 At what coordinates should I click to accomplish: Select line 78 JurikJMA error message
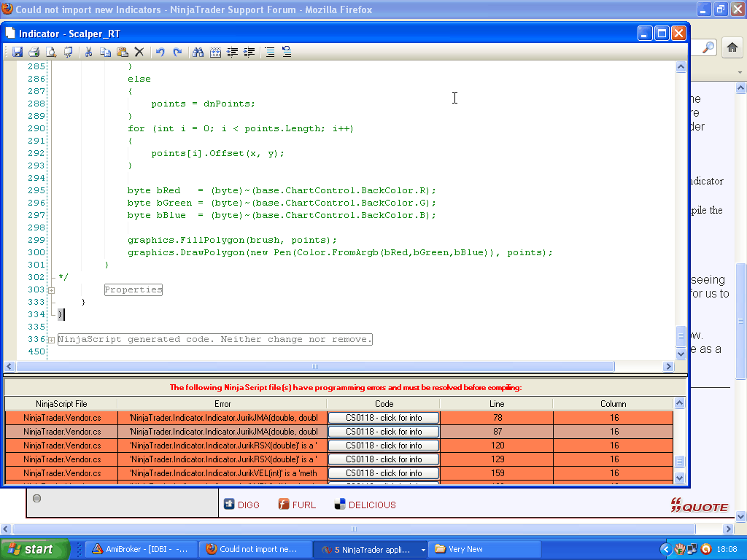click(x=223, y=418)
